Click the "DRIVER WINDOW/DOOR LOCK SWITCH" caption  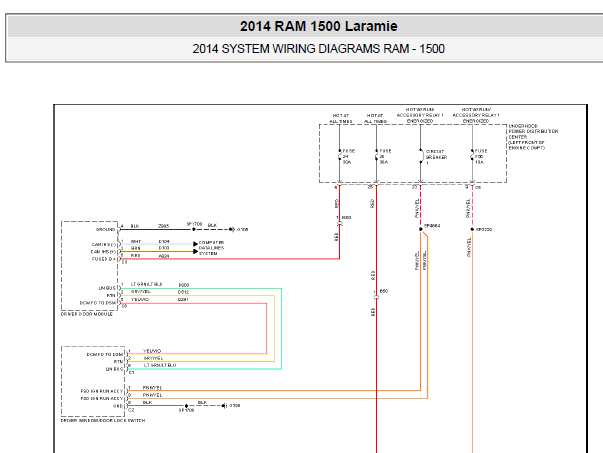[103, 421]
